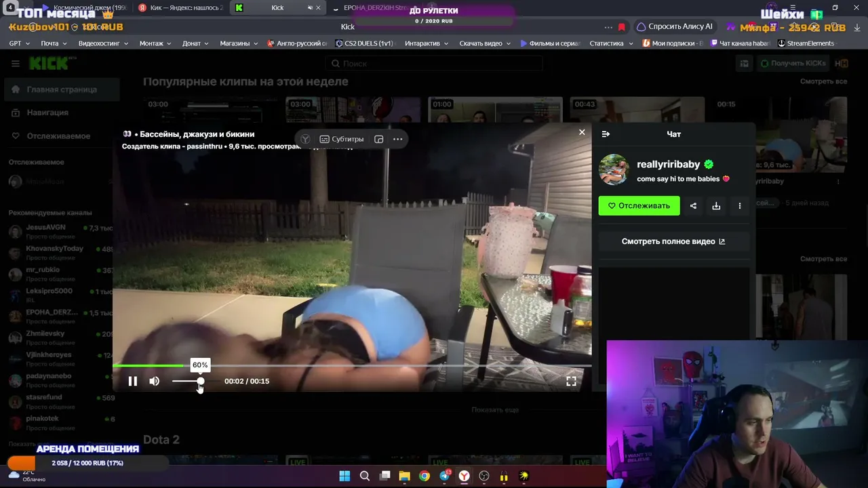Screen dimensions: 868x488
Task: Open Смотреть полное видео link
Action: pyautogui.click(x=673, y=241)
